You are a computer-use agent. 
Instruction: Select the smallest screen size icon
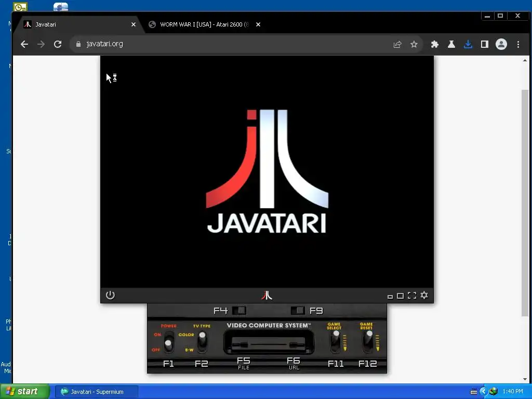point(390,297)
